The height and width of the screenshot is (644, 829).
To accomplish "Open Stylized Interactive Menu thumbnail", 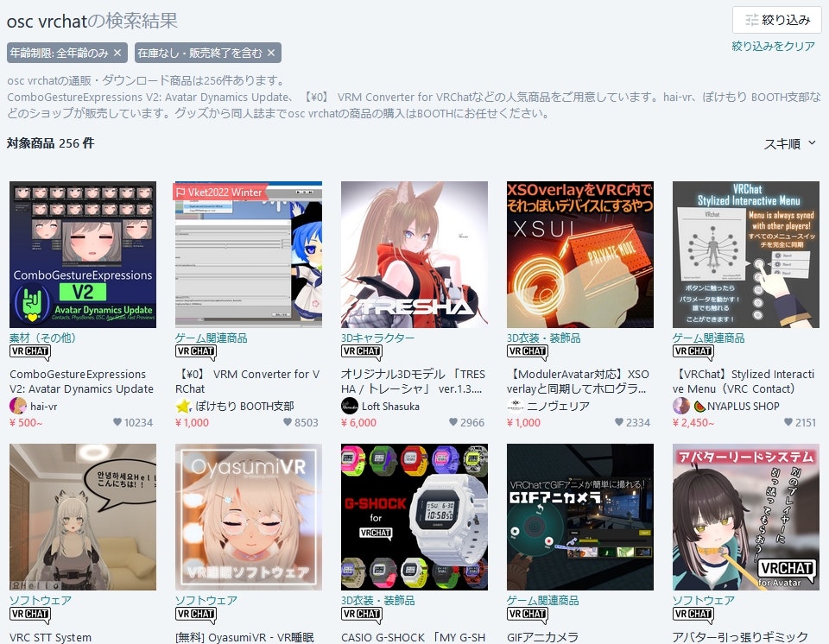I will click(746, 255).
